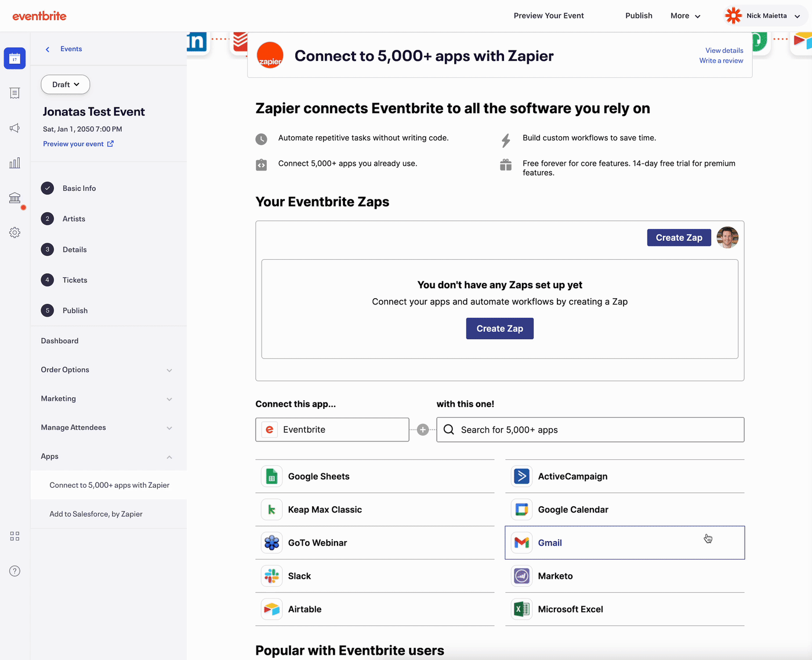Screen dimensions: 812x660
Task: Open the More menu in header
Action: (x=686, y=16)
